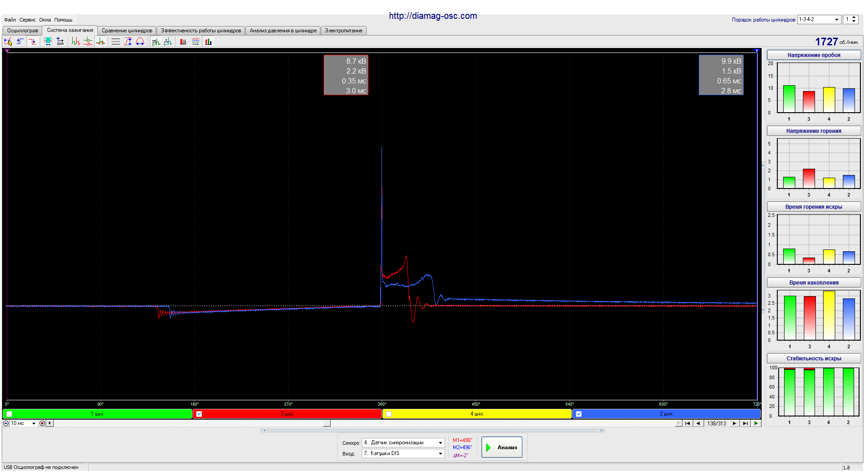
Task: Open Анализ давления в цилиндре tab
Action: click(283, 31)
